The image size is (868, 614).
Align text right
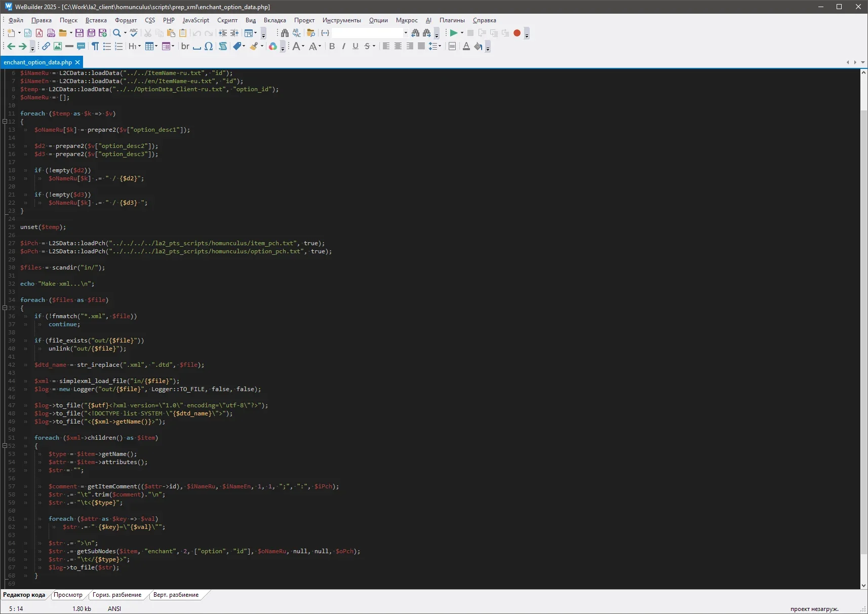410,47
